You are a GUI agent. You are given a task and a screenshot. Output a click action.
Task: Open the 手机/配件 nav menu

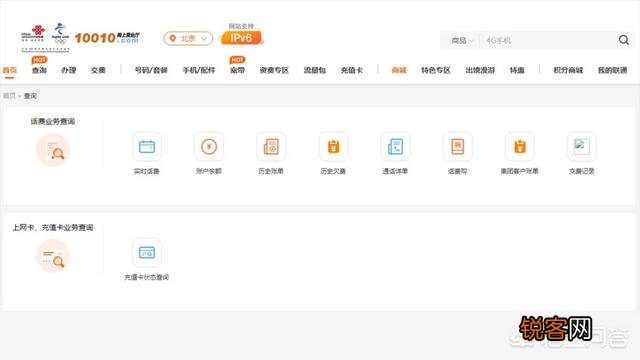pos(199,70)
